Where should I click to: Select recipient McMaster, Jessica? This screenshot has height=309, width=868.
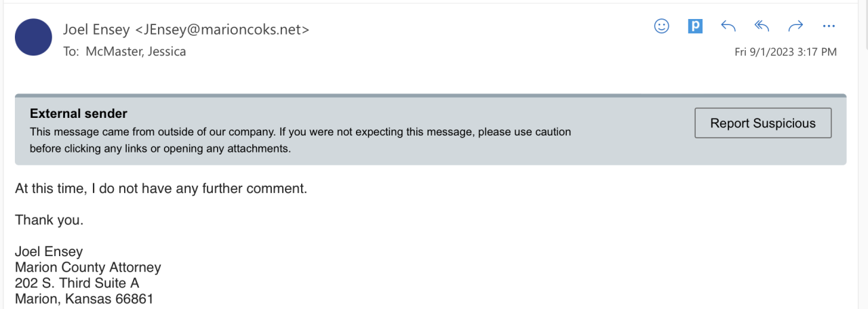click(x=136, y=52)
